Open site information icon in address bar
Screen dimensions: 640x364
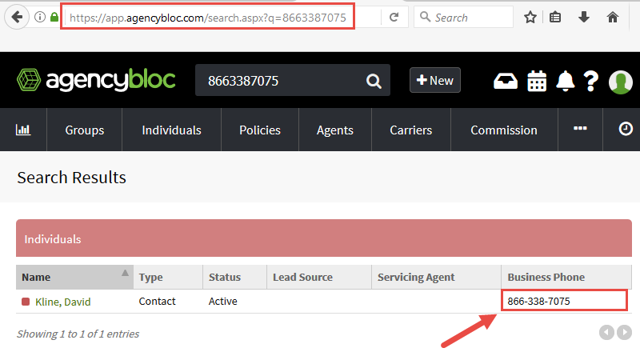[40, 17]
